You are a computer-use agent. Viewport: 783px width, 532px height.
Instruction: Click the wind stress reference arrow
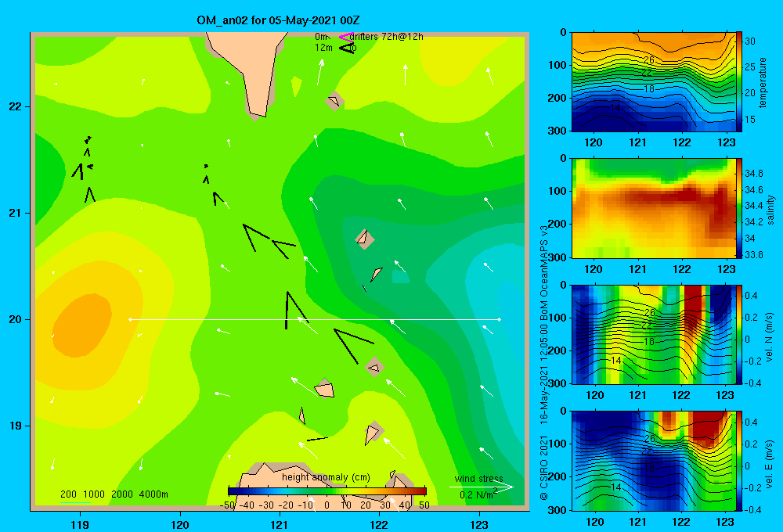pos(481,487)
